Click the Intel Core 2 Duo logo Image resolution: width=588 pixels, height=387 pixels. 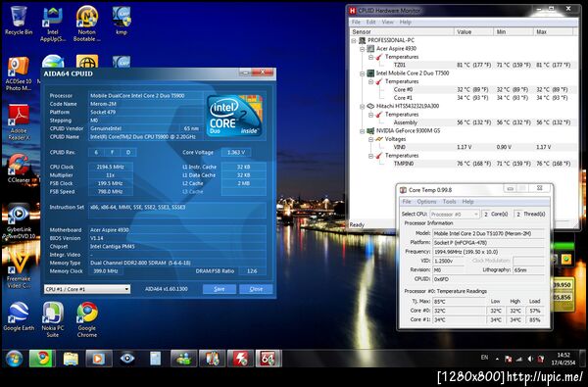click(234, 116)
